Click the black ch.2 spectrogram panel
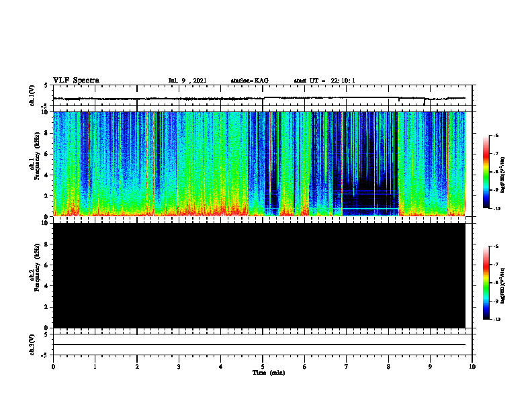Image resolution: width=532 pixels, height=411 pixels. coord(259,275)
